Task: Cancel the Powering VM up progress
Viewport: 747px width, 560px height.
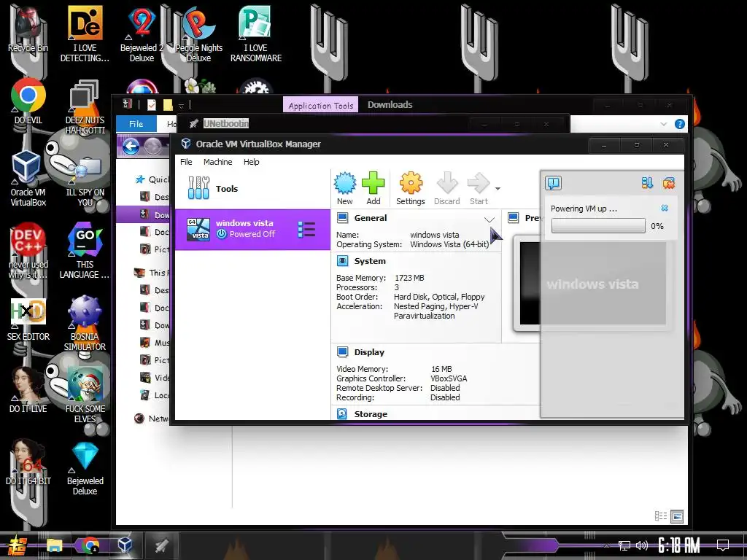Action: coord(665,208)
